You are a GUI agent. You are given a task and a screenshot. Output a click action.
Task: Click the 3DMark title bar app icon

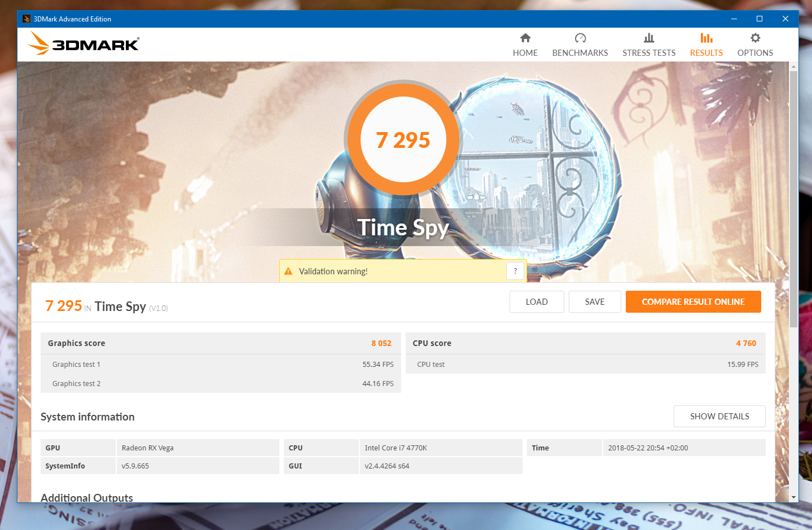(26, 19)
